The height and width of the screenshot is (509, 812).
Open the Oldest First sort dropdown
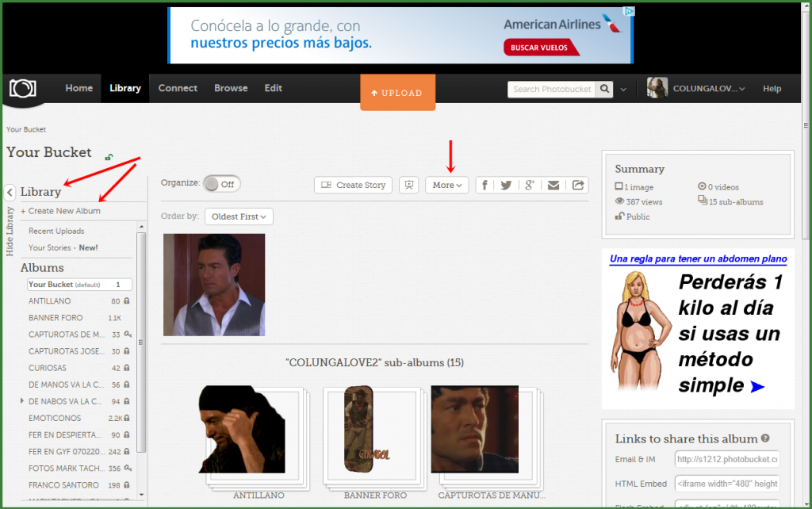(x=239, y=216)
